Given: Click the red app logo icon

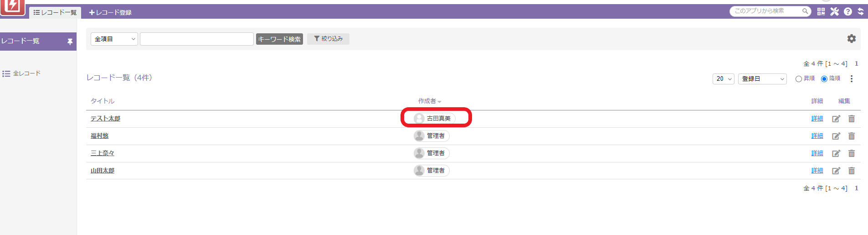Looking at the screenshot, I should coord(12,7).
